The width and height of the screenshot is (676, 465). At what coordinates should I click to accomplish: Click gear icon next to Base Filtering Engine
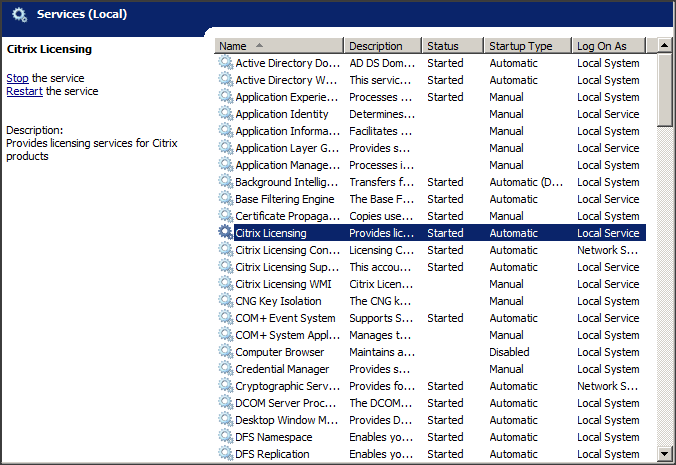(x=225, y=199)
